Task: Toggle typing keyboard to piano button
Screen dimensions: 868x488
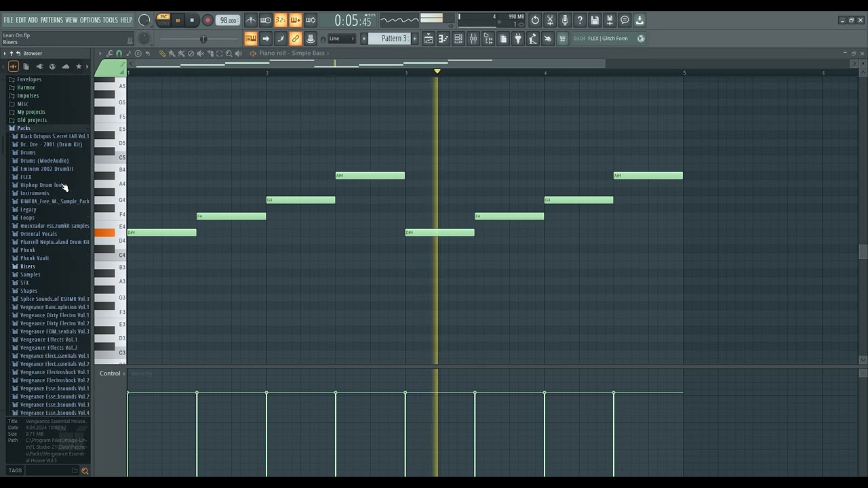Action: 250,39
